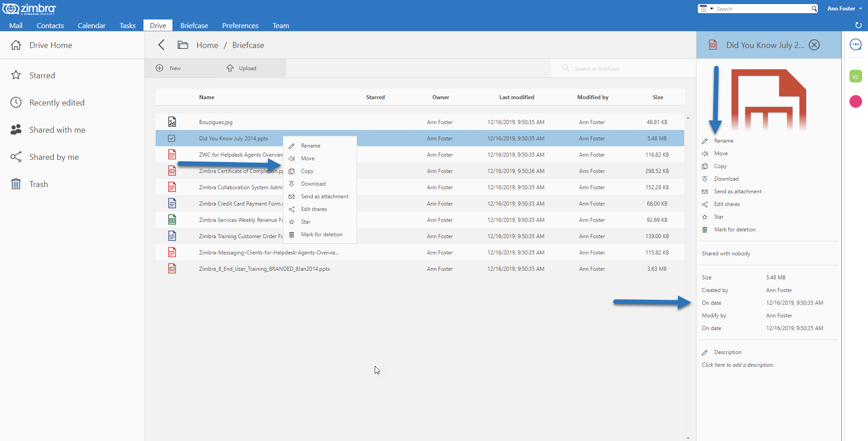Click the presentation file icon in details header
Viewport: 868px width, 441px height.
(x=713, y=45)
